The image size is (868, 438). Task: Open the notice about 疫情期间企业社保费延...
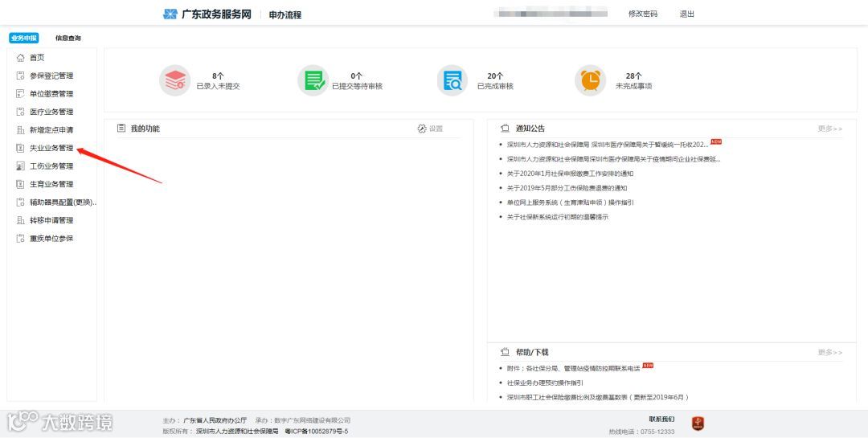coord(613,159)
